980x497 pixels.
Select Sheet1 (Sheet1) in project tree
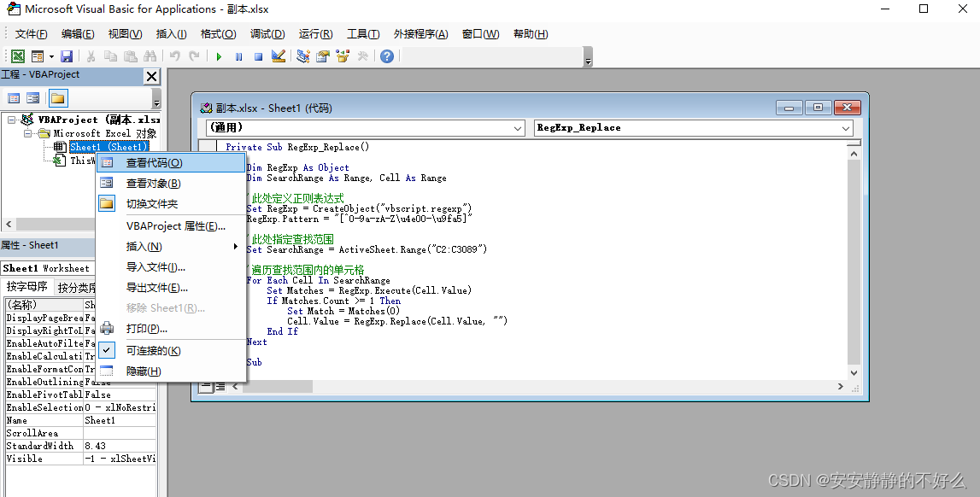[109, 147]
